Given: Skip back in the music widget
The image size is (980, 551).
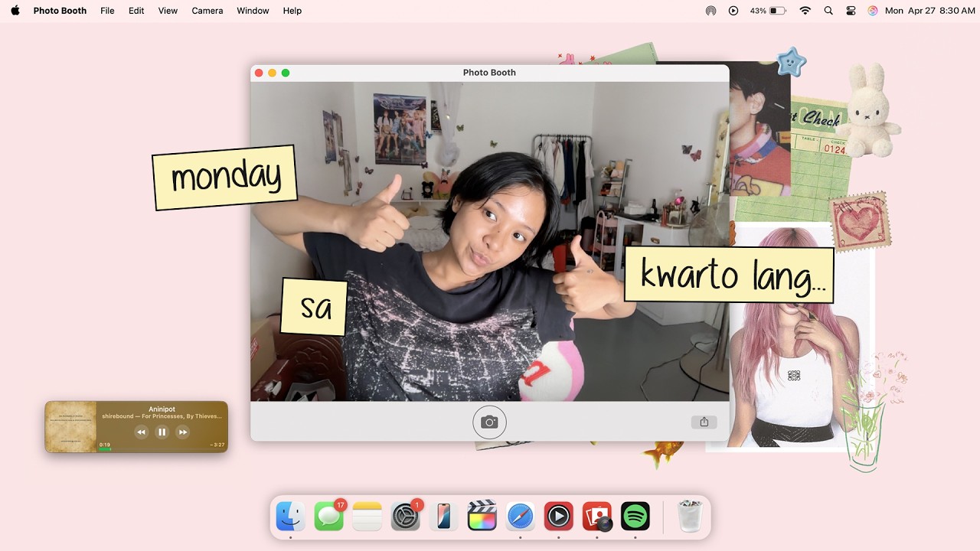Looking at the screenshot, I should (x=141, y=432).
